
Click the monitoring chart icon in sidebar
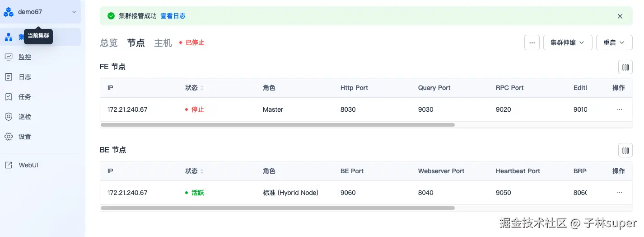tap(9, 57)
